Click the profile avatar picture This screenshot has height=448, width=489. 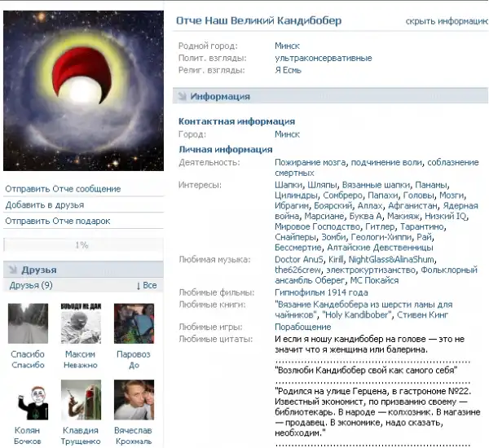[x=83, y=91]
